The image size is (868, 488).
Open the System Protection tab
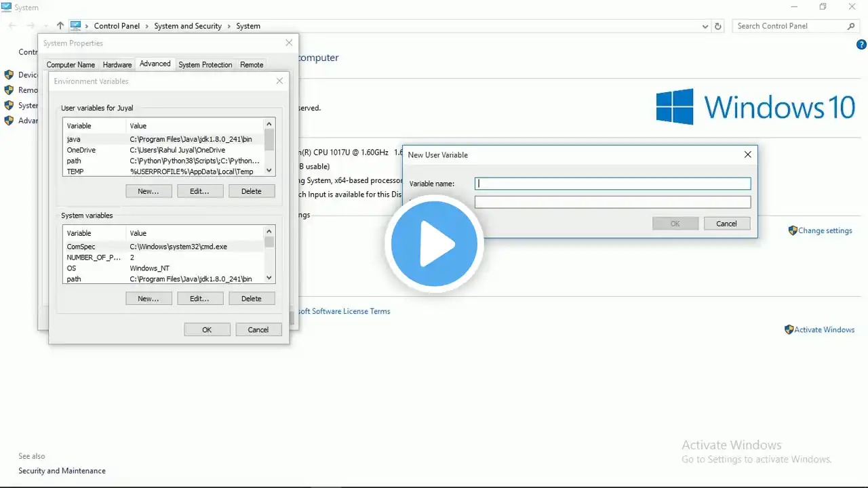[x=205, y=65]
